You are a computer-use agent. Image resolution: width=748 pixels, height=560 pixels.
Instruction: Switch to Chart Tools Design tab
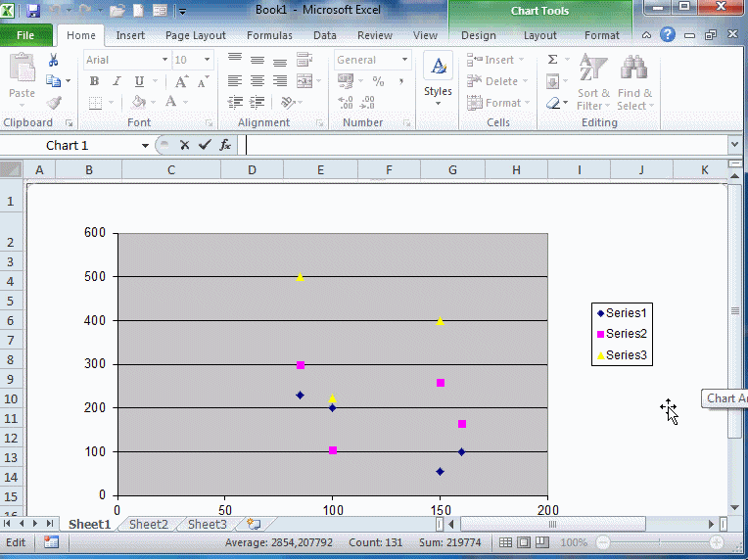[x=478, y=35]
